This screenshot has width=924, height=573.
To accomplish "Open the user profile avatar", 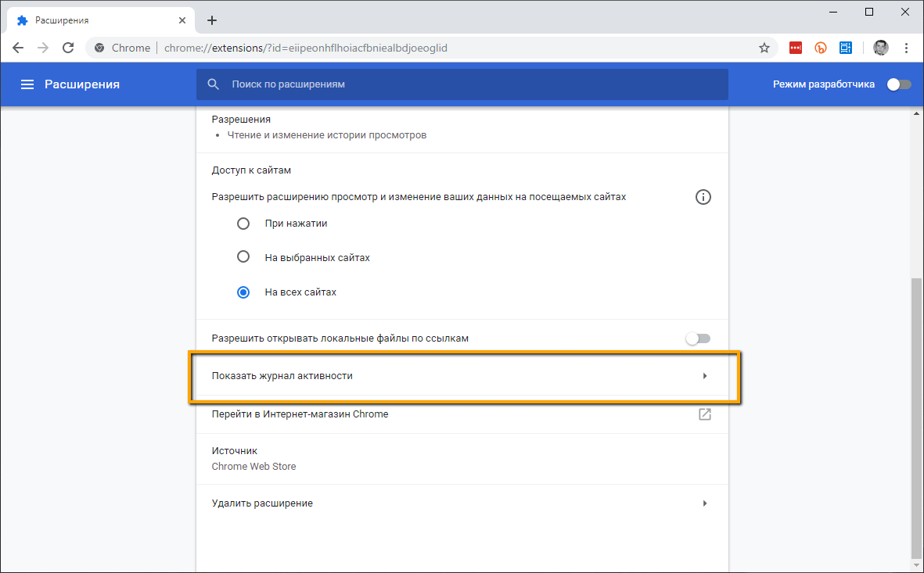I will [x=881, y=48].
